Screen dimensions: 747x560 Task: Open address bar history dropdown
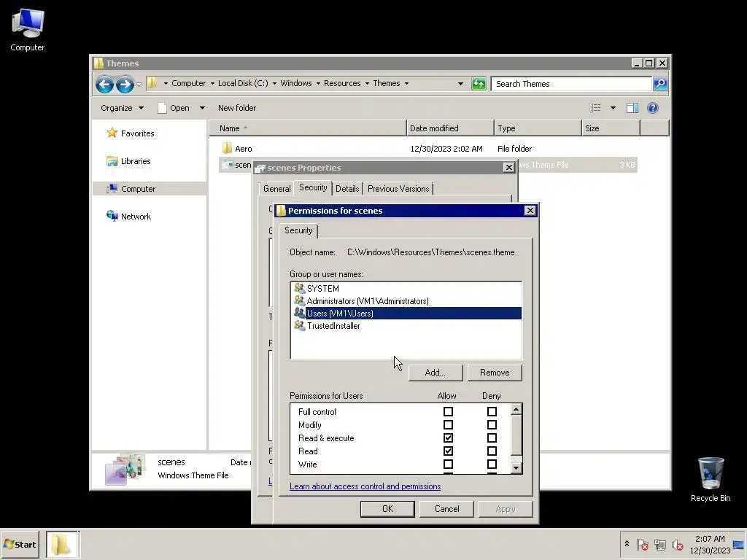(460, 84)
